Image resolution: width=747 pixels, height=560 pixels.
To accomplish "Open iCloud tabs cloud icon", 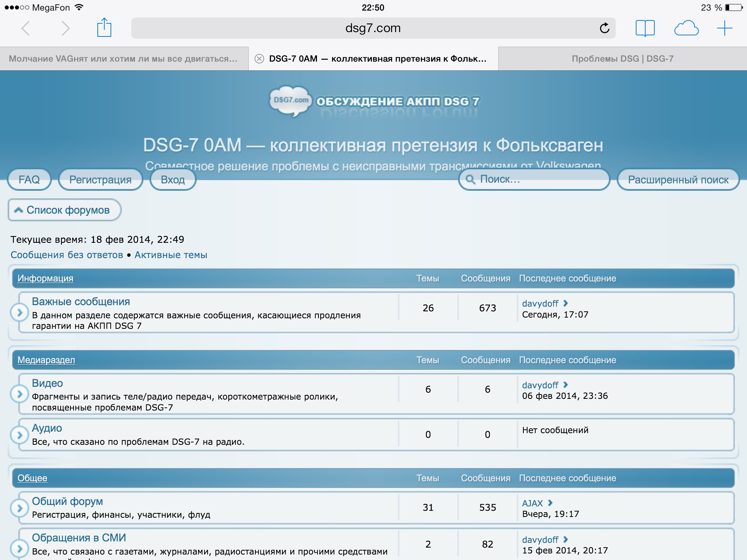I will click(x=686, y=28).
